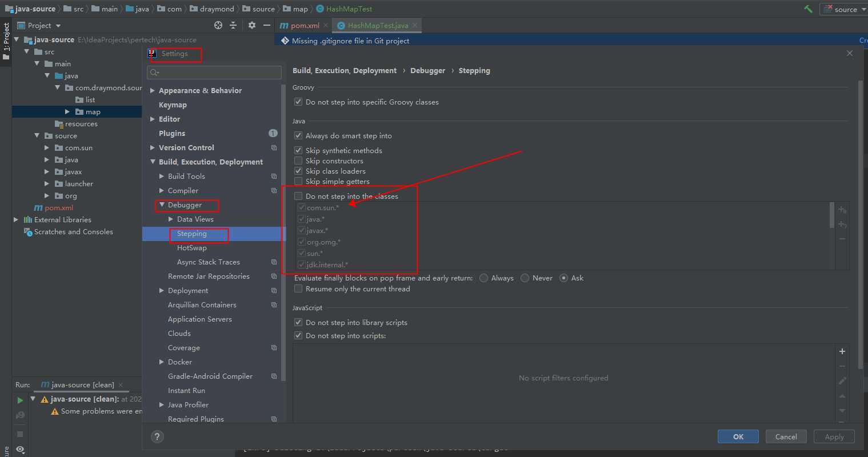Select the Always radio button

(x=484, y=278)
